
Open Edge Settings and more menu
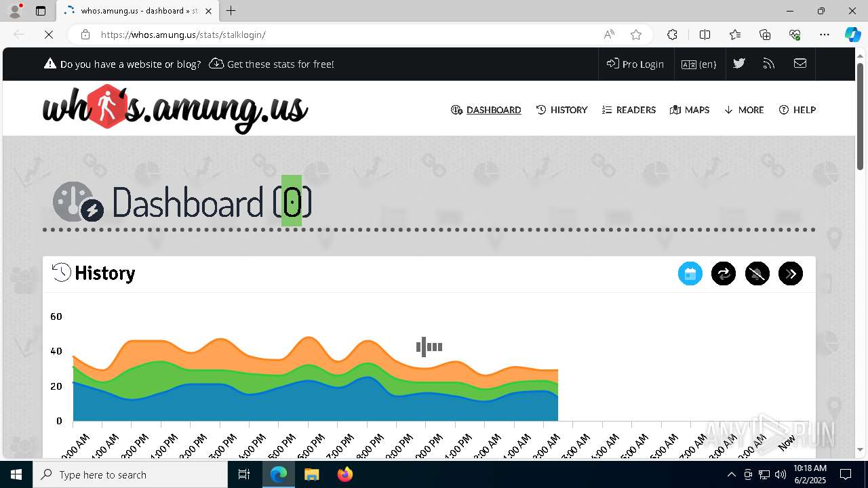coord(825,35)
